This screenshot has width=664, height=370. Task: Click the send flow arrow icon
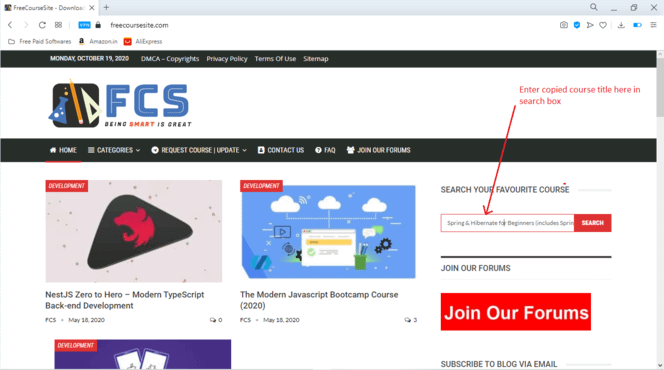pyautogui.click(x=590, y=25)
